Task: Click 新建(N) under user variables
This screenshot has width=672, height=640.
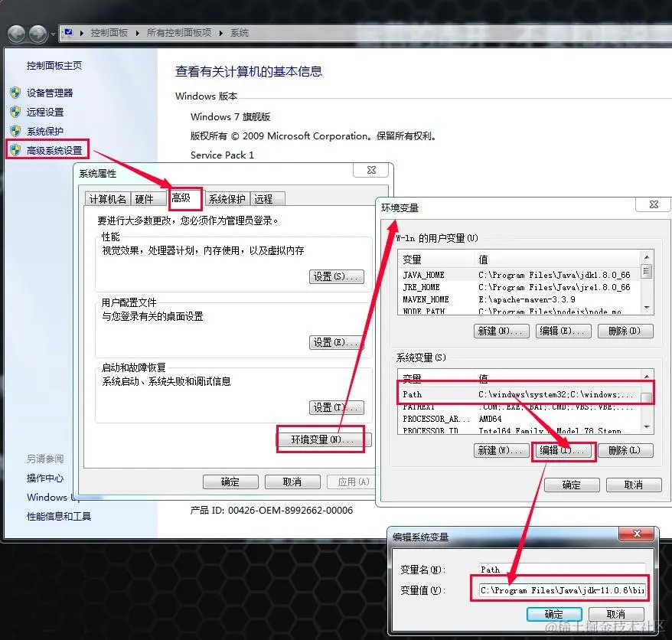Action: coord(501,331)
